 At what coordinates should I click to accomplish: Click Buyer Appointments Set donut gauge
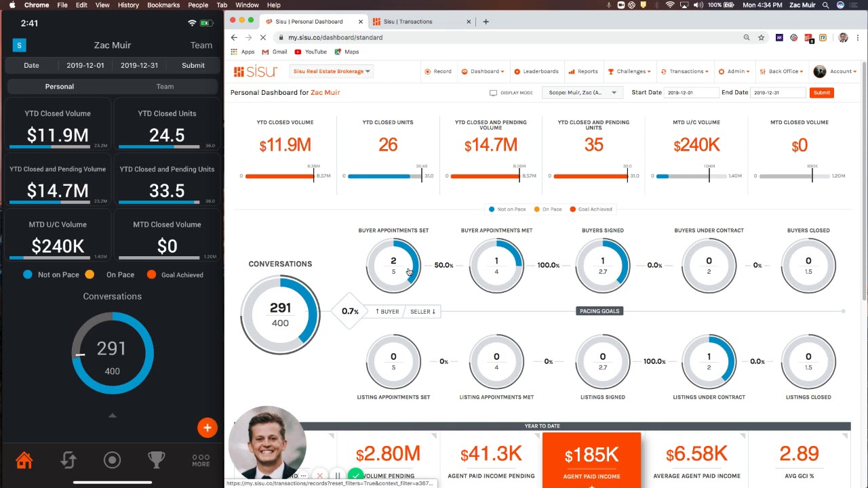pyautogui.click(x=393, y=265)
